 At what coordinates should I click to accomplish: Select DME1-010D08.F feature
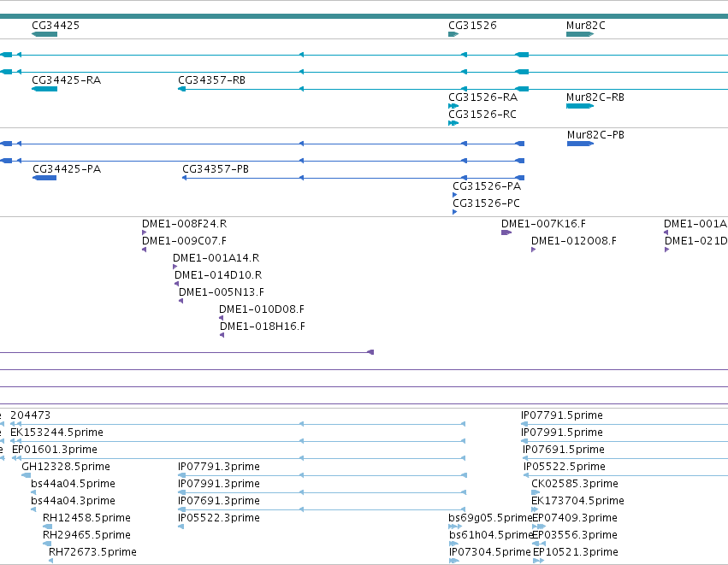click(x=262, y=310)
